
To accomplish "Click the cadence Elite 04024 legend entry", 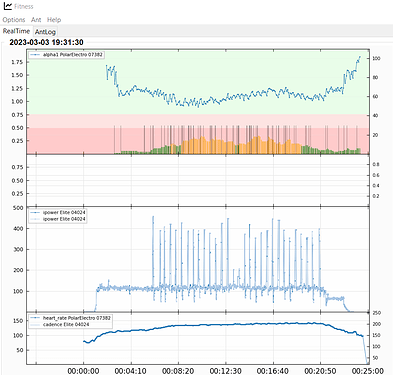I will (x=60, y=324).
